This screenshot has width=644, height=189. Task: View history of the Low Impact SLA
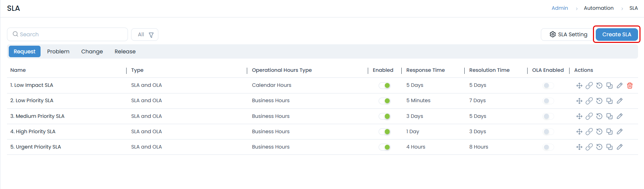pos(599,85)
